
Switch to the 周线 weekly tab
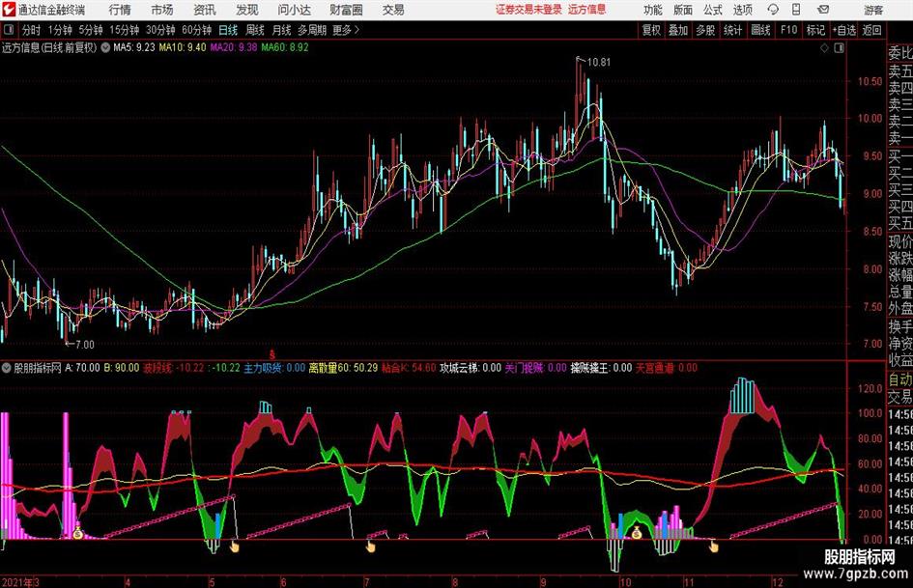[x=255, y=30]
